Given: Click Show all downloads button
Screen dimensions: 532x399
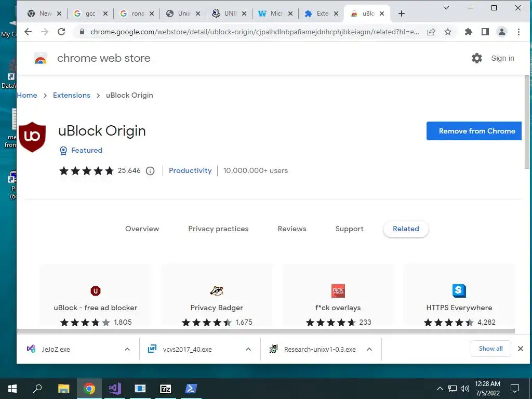Looking at the screenshot, I should point(490,349).
